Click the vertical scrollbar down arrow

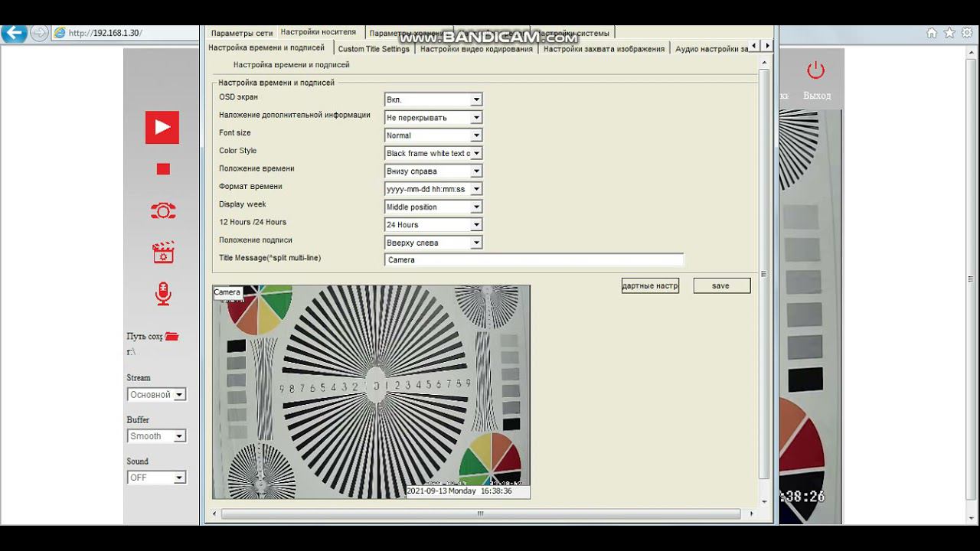coord(764,502)
